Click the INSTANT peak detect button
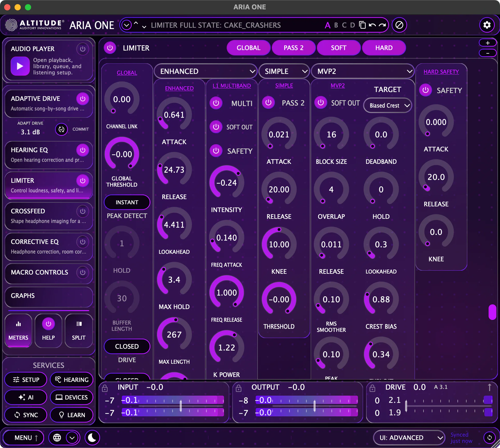 127,202
